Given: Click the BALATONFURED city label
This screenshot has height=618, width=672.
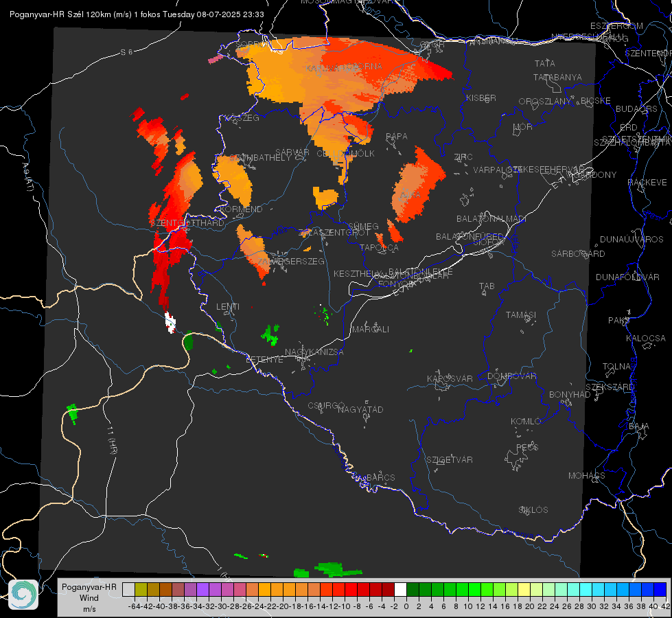Looking at the screenshot, I should (470, 237).
